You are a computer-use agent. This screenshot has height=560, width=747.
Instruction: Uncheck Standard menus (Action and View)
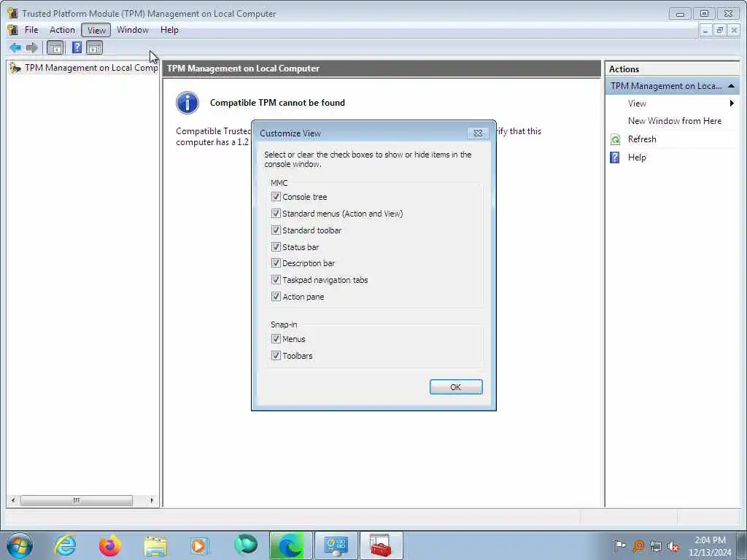coord(276,214)
